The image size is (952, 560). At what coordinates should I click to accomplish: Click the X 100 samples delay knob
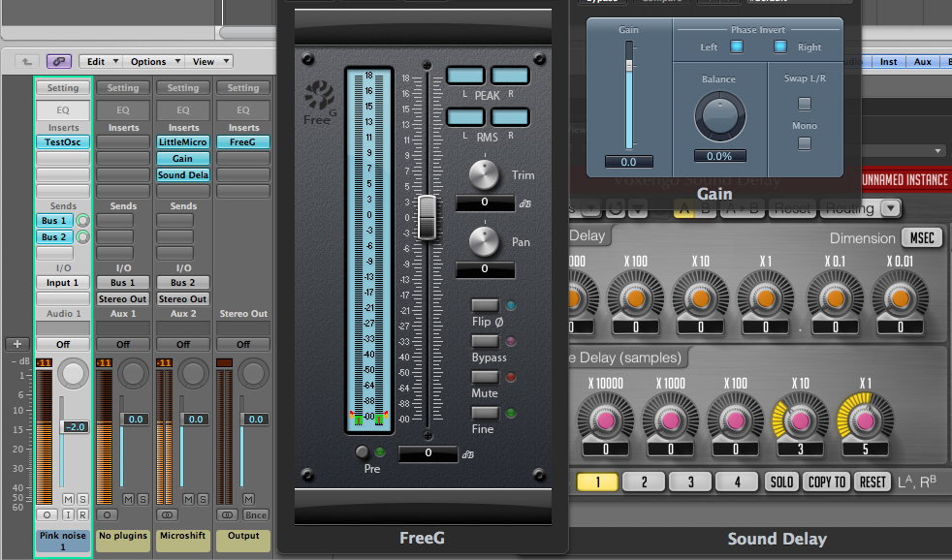click(x=735, y=420)
